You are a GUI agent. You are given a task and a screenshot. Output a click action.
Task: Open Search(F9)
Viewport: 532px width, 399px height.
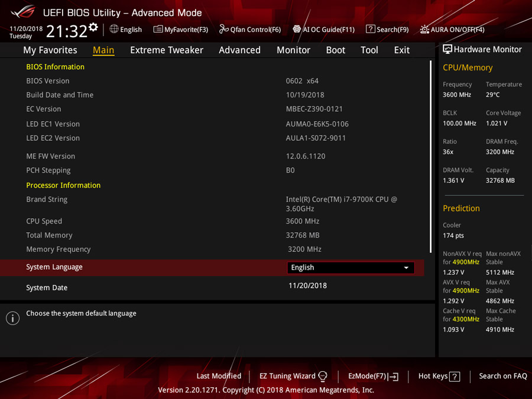[387, 30]
